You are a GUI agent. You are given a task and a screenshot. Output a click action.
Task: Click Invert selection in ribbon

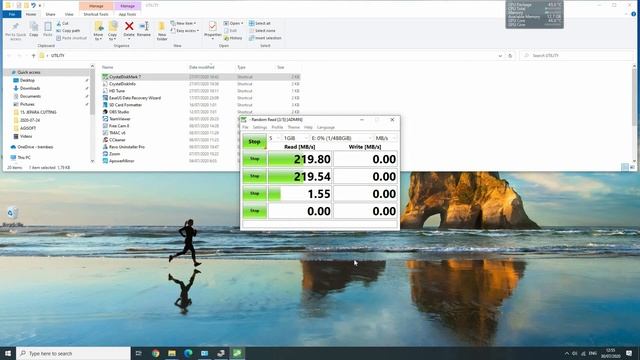pyautogui.click(x=265, y=38)
